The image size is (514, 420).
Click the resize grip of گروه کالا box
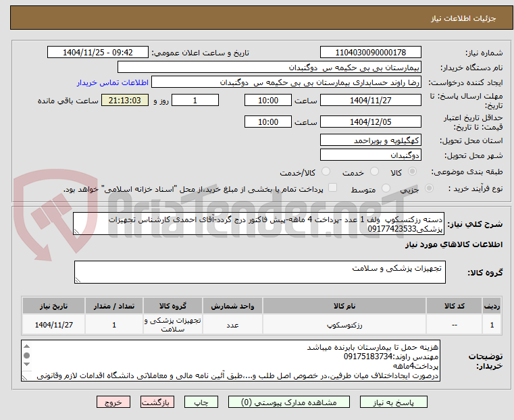pyautogui.click(x=78, y=280)
